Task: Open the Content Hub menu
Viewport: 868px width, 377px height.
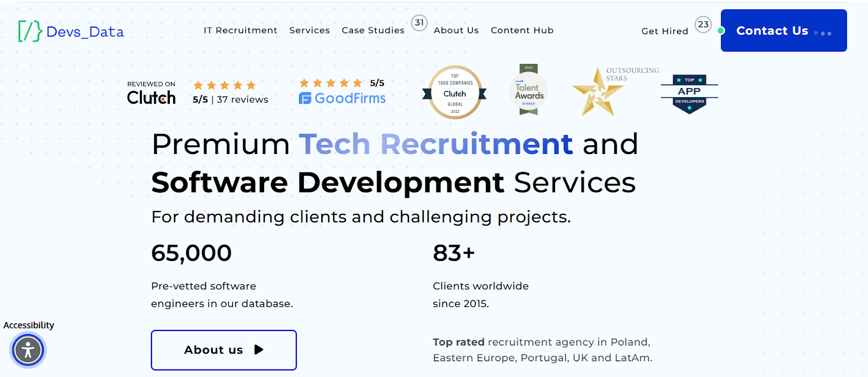Action: point(522,30)
